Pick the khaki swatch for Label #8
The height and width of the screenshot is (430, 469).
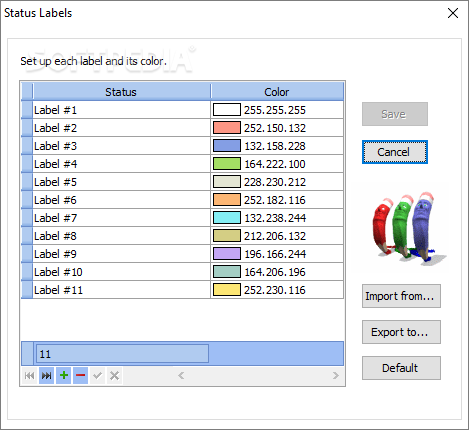tap(227, 236)
